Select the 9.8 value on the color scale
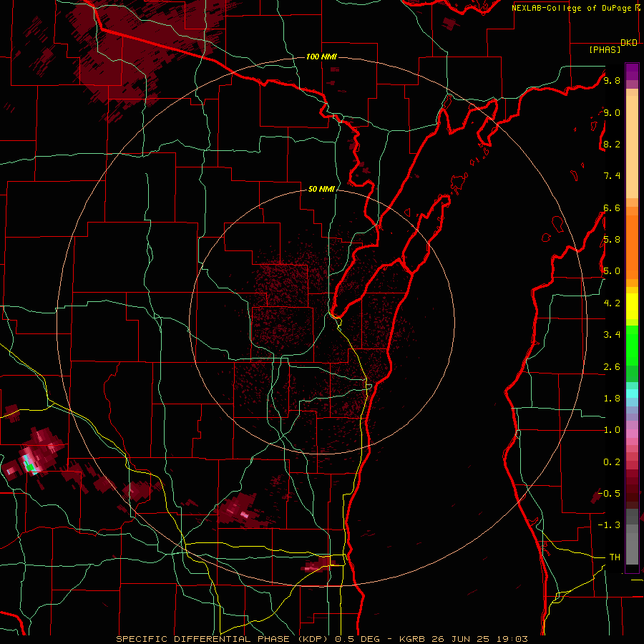 tap(612, 80)
